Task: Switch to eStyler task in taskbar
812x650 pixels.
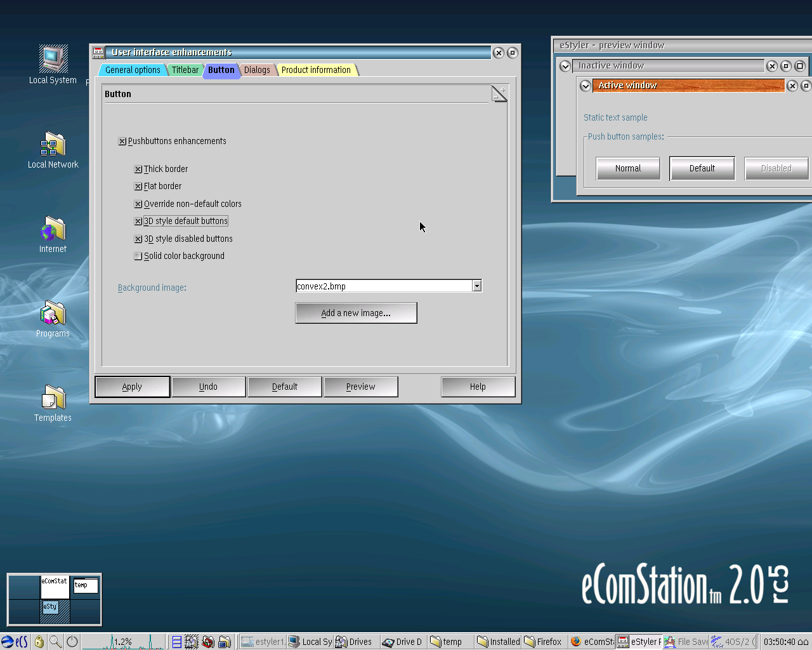Action: tap(639, 642)
